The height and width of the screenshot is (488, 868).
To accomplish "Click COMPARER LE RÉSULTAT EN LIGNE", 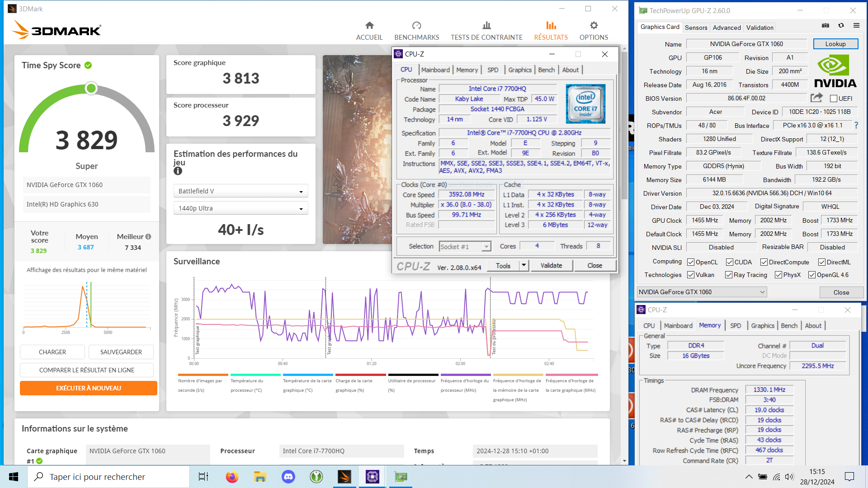I will point(87,370).
